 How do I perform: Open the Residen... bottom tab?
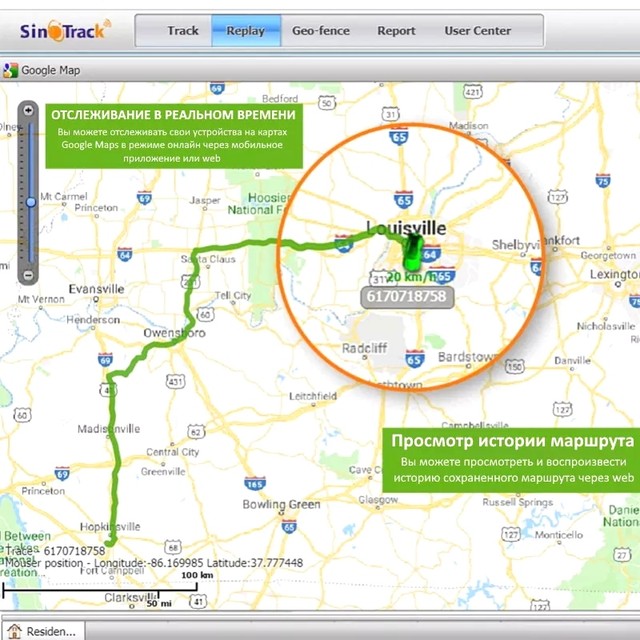[44, 631]
